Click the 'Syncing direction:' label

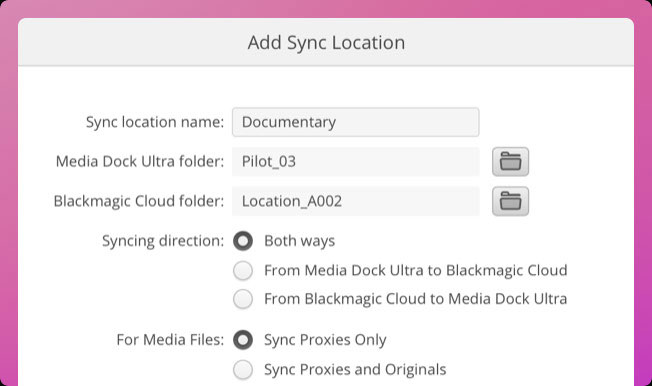[163, 241]
